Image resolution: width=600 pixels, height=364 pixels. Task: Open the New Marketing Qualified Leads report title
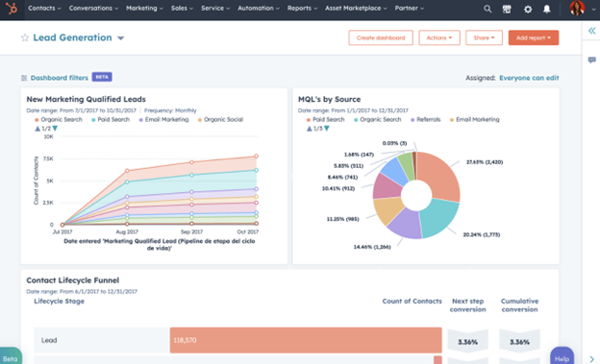[x=86, y=99]
